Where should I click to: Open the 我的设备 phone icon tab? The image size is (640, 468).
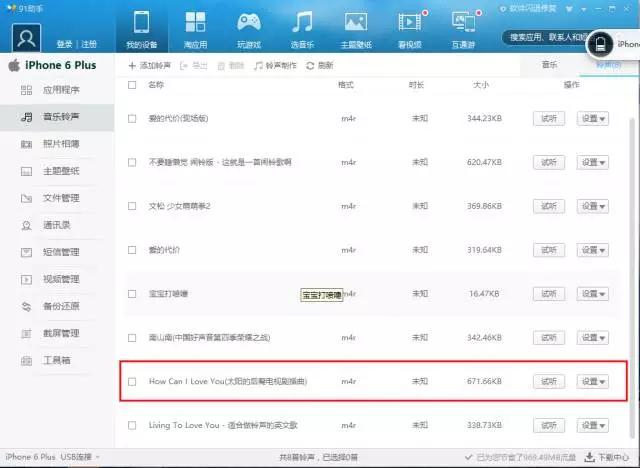(x=141, y=29)
